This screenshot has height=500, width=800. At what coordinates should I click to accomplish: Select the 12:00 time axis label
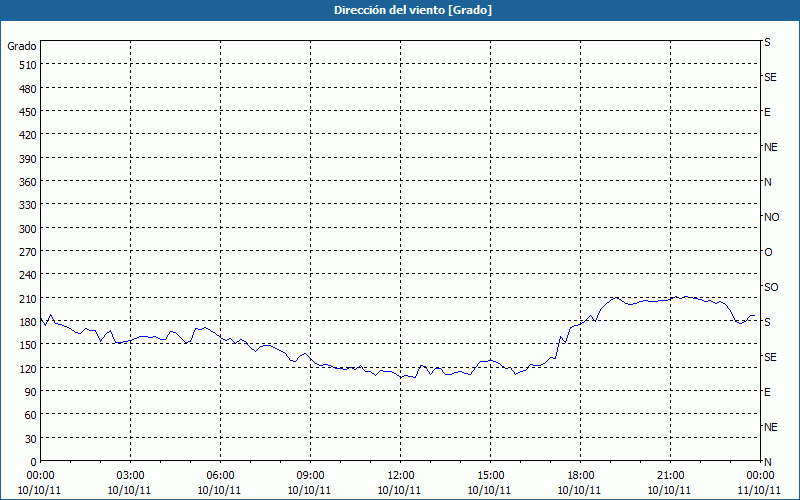click(401, 476)
